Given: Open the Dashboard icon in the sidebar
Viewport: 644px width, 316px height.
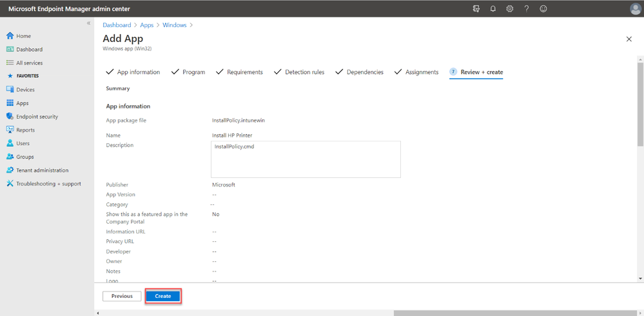Looking at the screenshot, I should [10, 49].
